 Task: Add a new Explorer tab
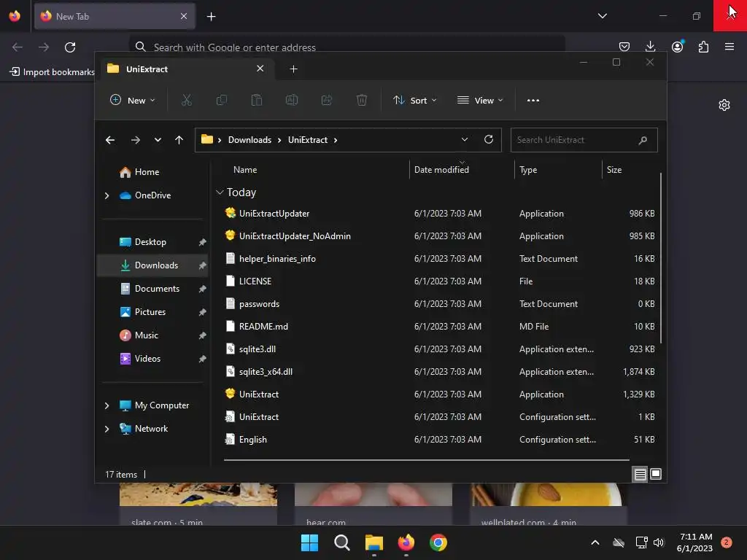click(293, 69)
